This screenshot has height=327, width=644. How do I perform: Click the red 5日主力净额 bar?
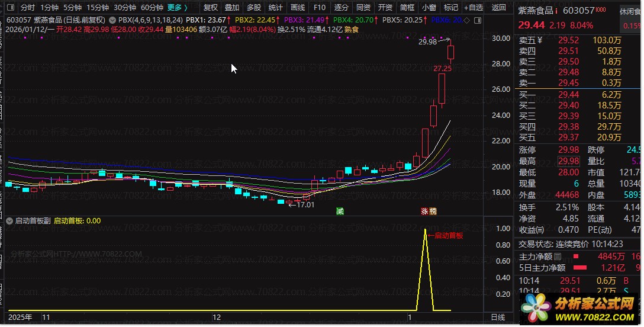pyautogui.click(x=580, y=268)
